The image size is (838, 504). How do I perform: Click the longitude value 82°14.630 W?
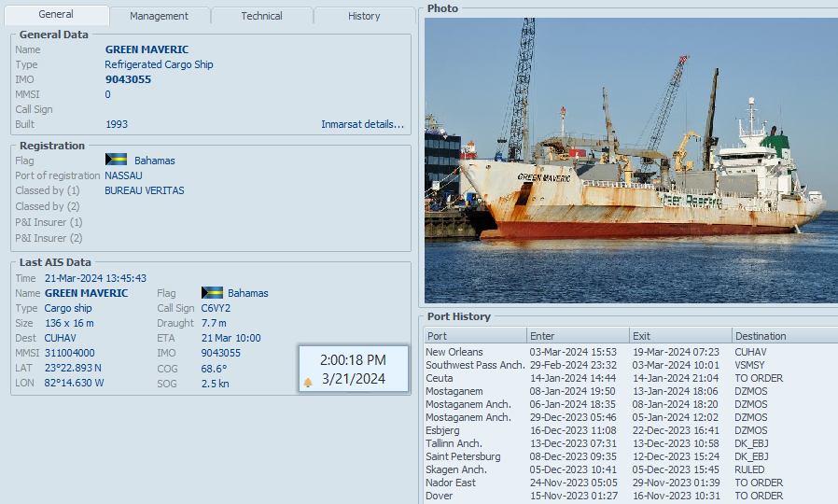point(74,383)
